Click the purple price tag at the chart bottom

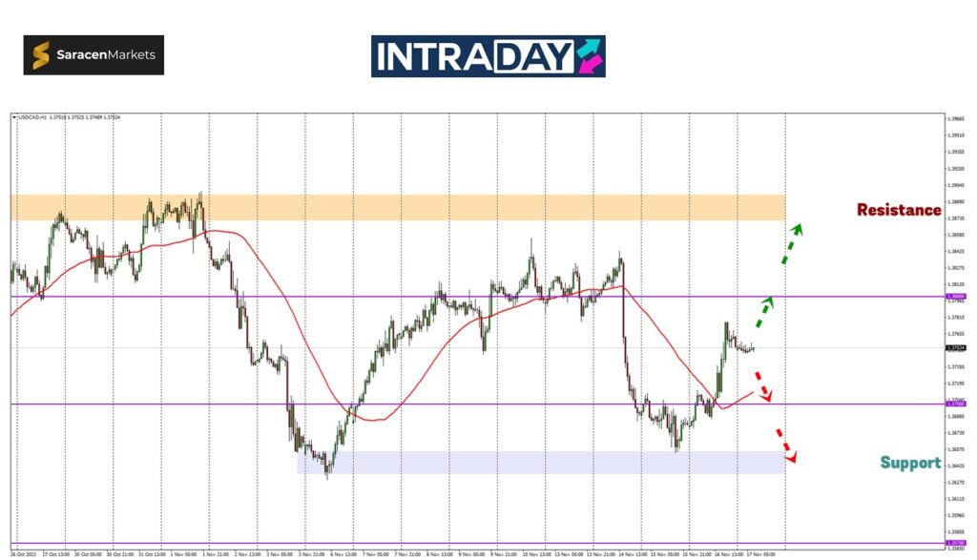pos(955,543)
